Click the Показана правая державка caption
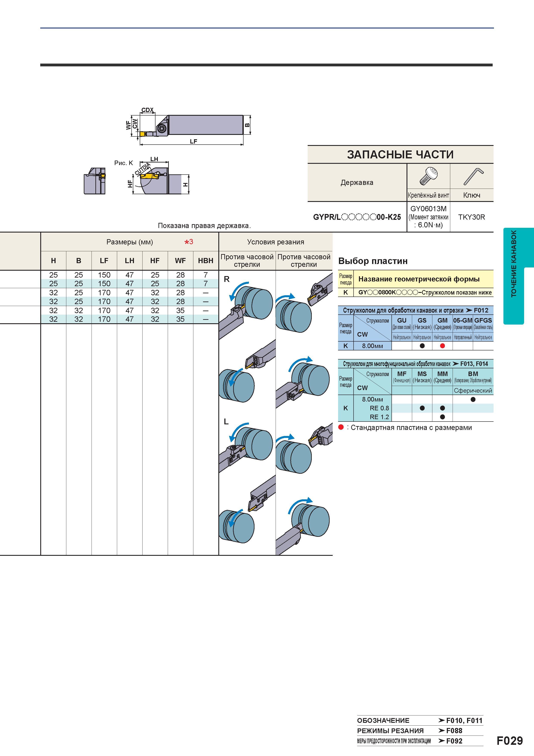 [x=204, y=226]
